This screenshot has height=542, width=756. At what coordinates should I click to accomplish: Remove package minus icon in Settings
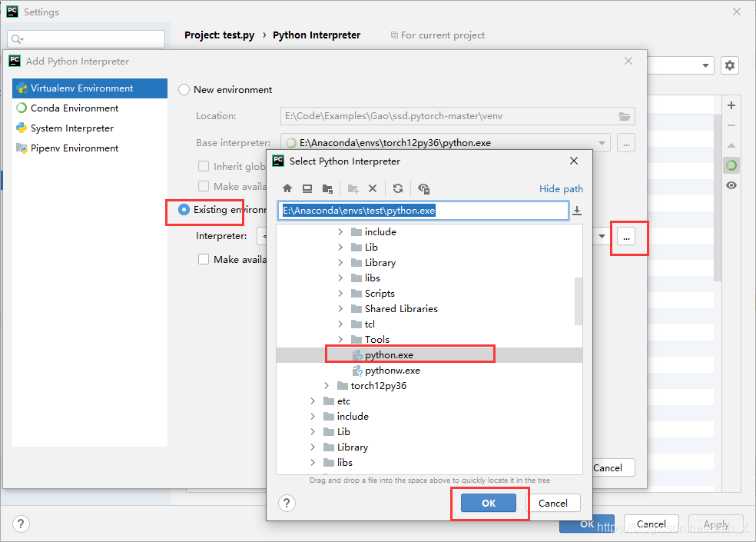tap(731, 125)
